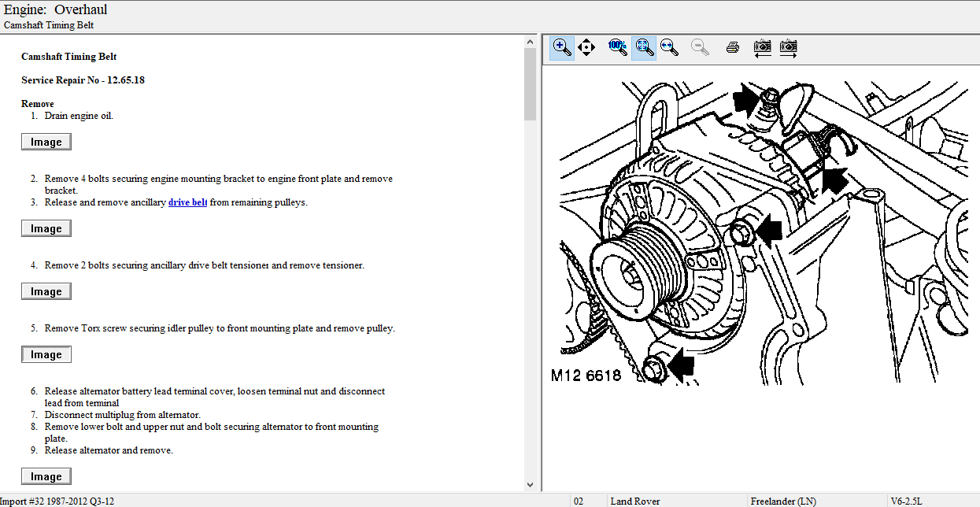Click the text pane scrollbar thumb
This screenshot has height=507, width=980.
[530, 83]
